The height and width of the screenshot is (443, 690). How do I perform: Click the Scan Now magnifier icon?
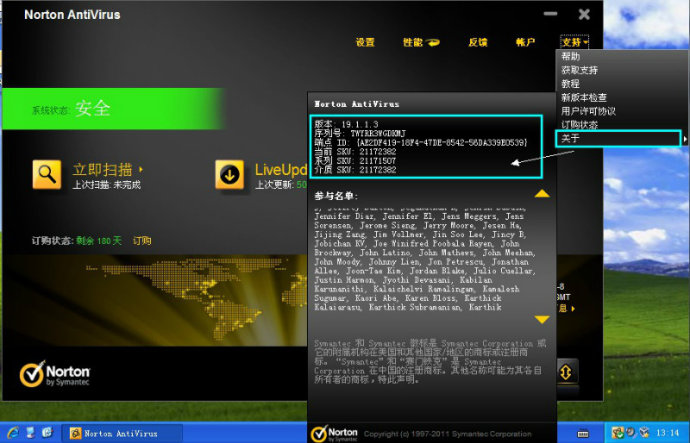tap(47, 175)
